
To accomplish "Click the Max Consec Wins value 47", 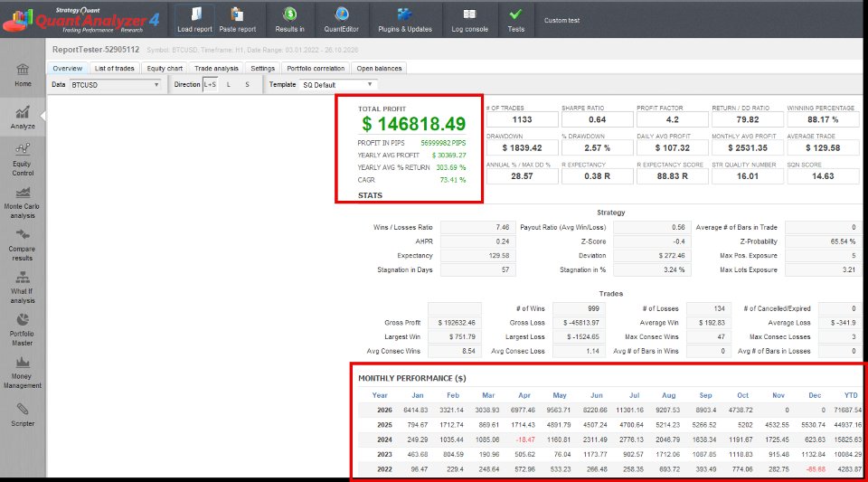I will point(709,337).
